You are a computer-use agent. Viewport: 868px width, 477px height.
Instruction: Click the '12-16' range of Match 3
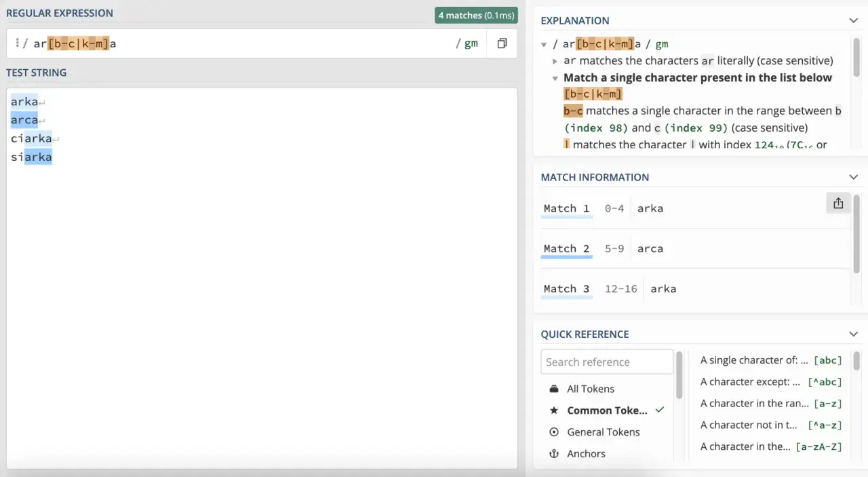tap(620, 288)
